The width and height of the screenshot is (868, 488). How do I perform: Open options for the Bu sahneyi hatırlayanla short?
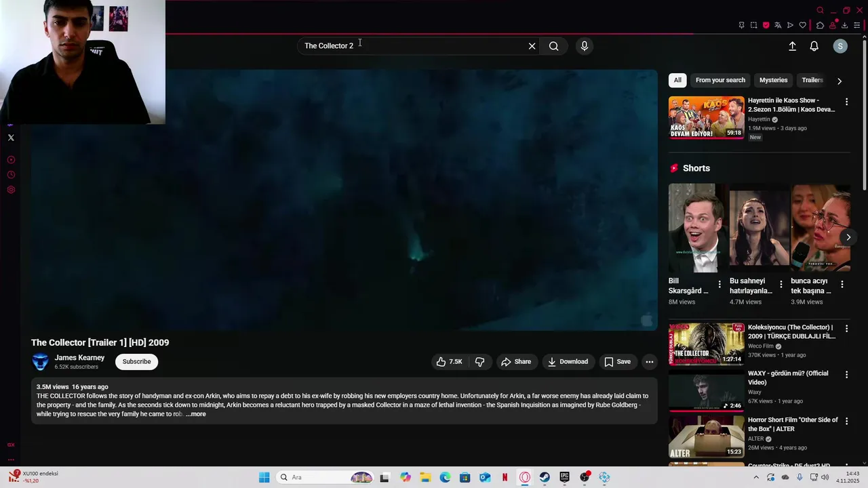pos(781,285)
